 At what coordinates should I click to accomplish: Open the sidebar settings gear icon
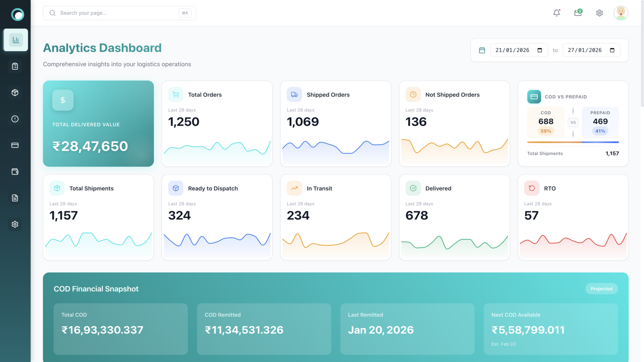(x=15, y=224)
